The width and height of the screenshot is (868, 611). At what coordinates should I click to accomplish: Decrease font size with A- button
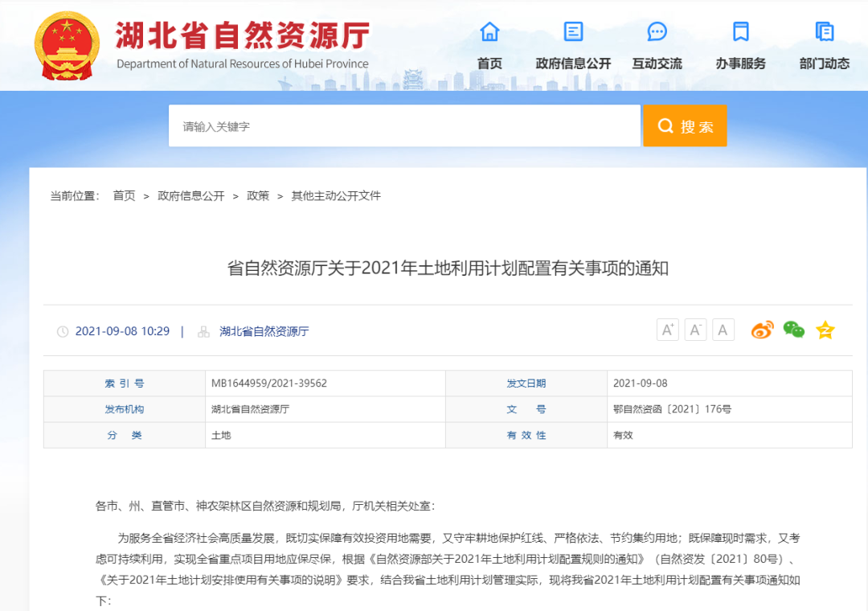tap(695, 329)
